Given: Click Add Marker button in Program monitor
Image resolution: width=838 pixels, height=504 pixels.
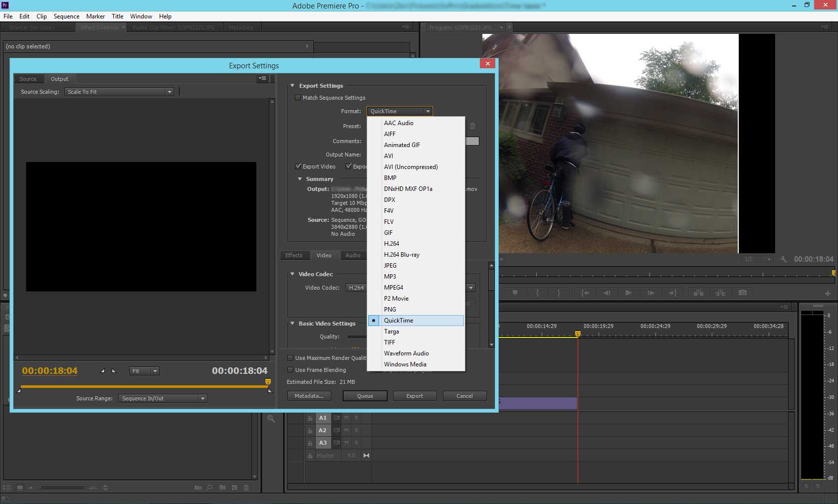Looking at the screenshot, I should [x=515, y=293].
